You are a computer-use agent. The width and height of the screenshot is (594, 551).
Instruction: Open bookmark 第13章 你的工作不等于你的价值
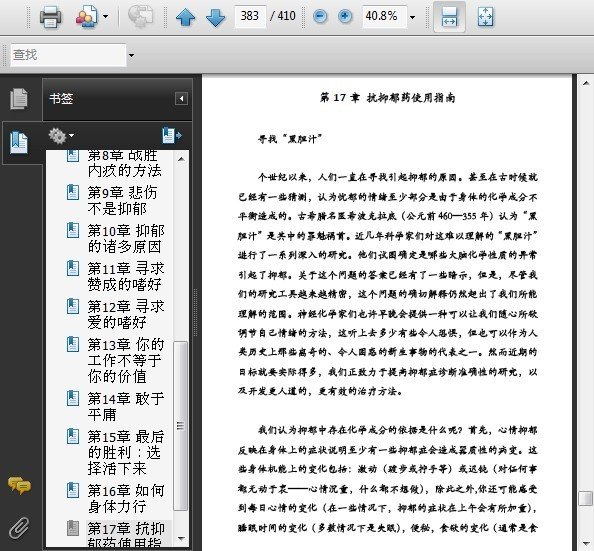(x=126, y=360)
